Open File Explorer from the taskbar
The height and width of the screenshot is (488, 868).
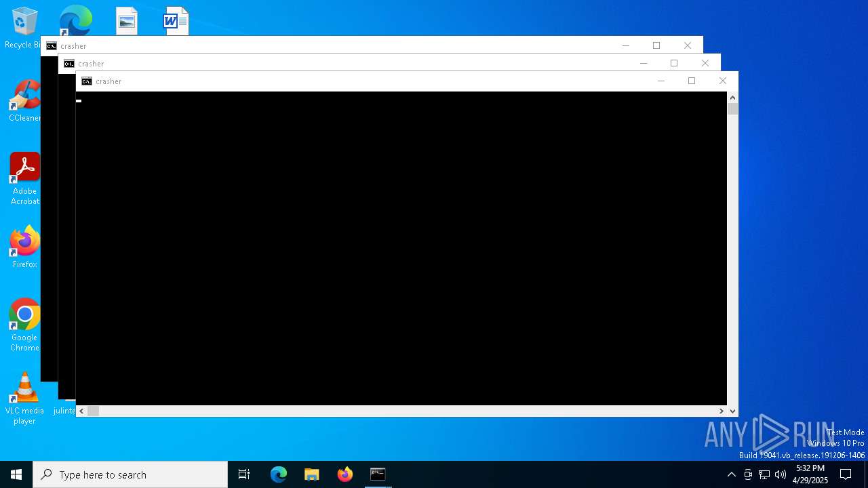[312, 474]
